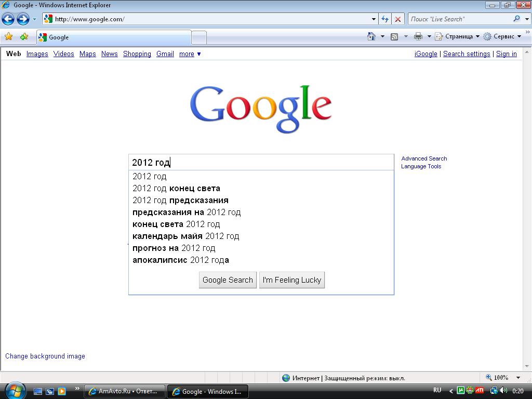The height and width of the screenshot is (399, 532).
Task: Open a new blank browser tab
Action: tap(199, 37)
